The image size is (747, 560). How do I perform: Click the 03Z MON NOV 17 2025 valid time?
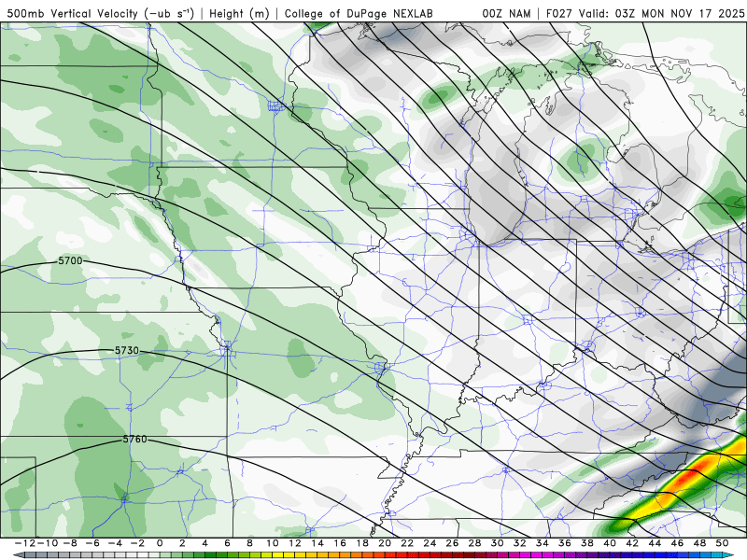[680, 14]
